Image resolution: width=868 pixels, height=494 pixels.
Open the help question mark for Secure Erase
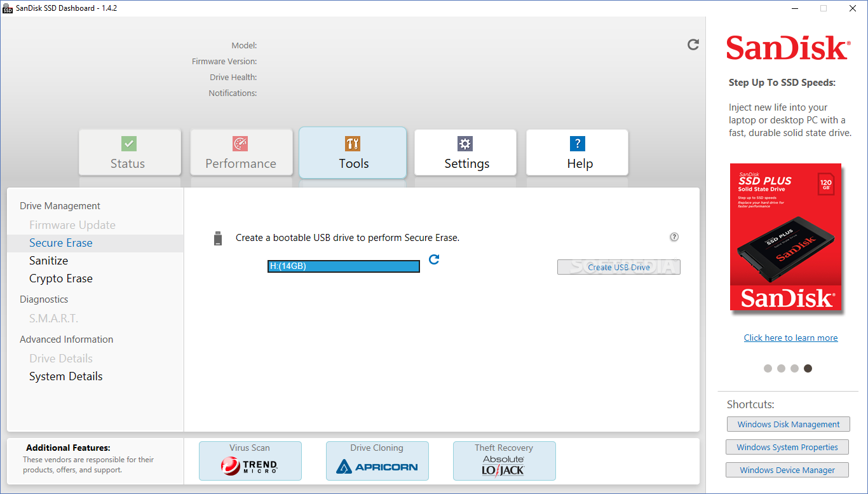pos(674,237)
